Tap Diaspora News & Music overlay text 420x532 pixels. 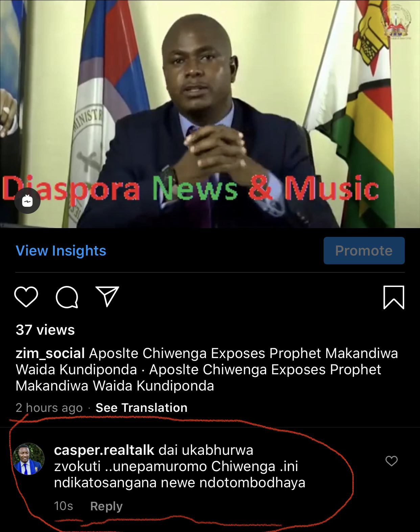click(x=190, y=189)
